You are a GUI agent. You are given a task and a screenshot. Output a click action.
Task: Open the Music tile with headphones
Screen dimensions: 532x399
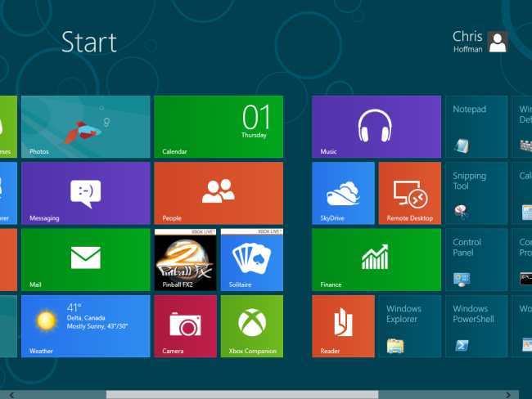click(376, 127)
